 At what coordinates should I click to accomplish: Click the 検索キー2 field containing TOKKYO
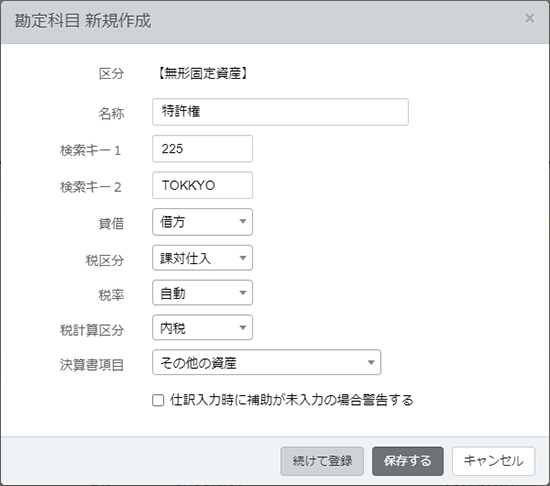point(202,185)
